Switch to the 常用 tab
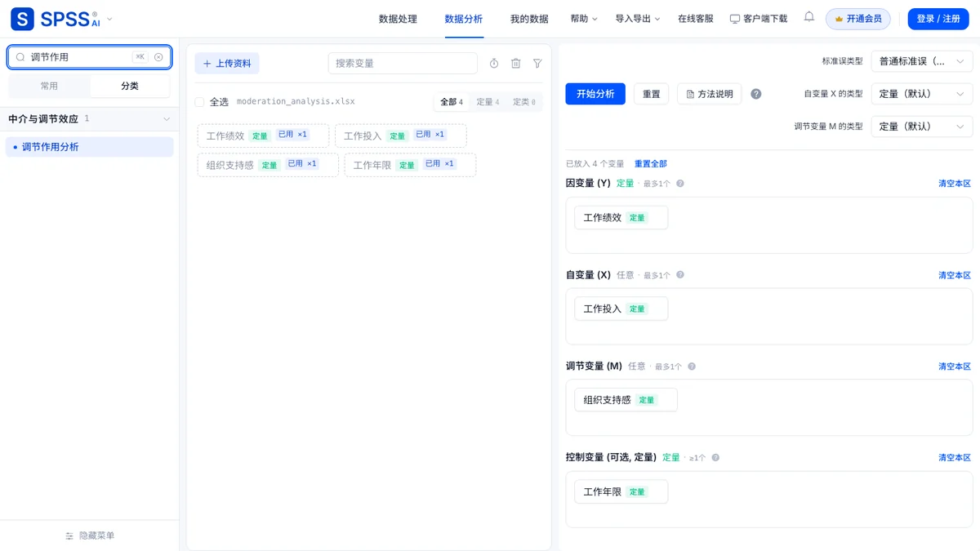 [x=49, y=86]
